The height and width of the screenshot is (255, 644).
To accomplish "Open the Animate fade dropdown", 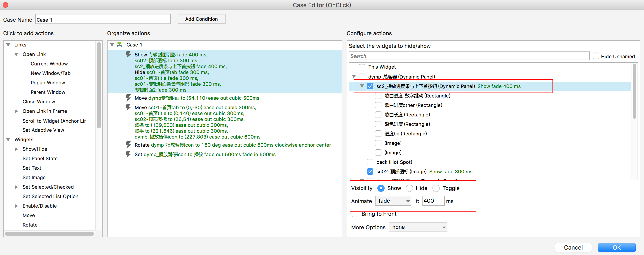I will (x=393, y=201).
